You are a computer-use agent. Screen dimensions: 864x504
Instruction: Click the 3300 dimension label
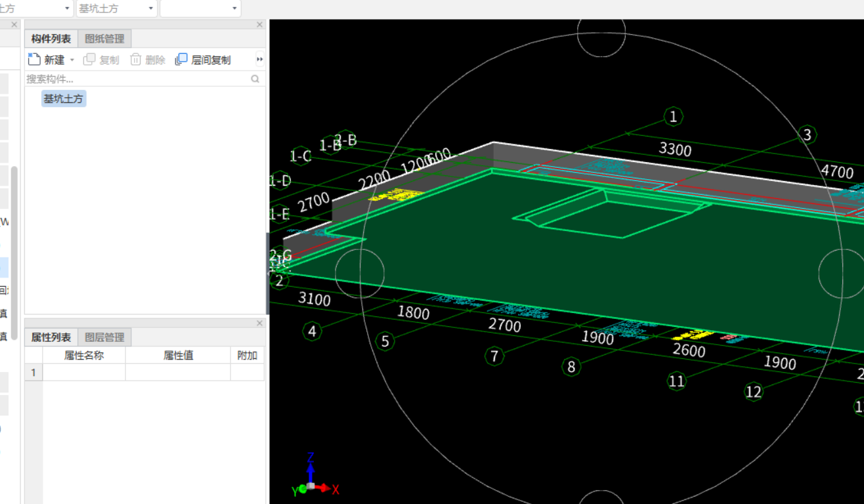tap(675, 150)
